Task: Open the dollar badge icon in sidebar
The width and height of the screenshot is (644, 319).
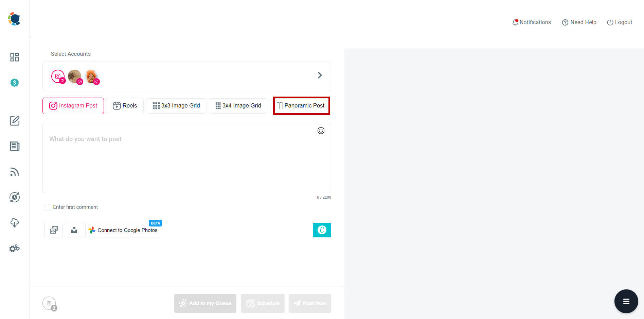Action: [15, 83]
